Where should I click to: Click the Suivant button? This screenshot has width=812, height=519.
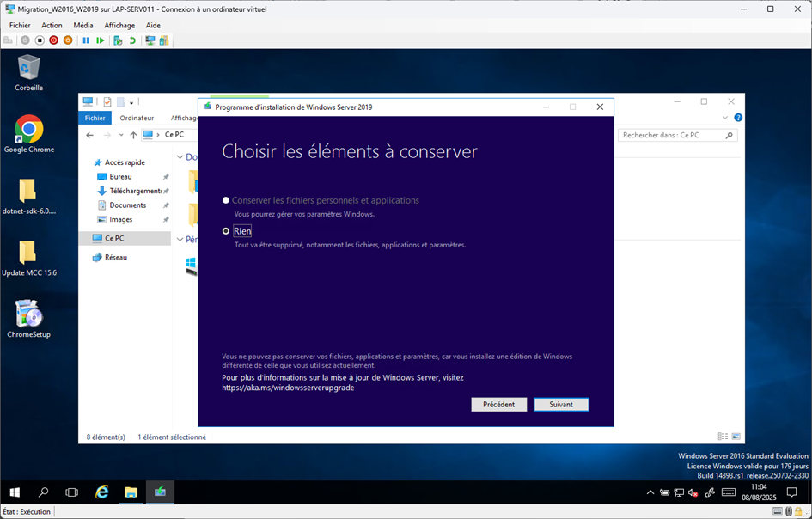pos(561,405)
